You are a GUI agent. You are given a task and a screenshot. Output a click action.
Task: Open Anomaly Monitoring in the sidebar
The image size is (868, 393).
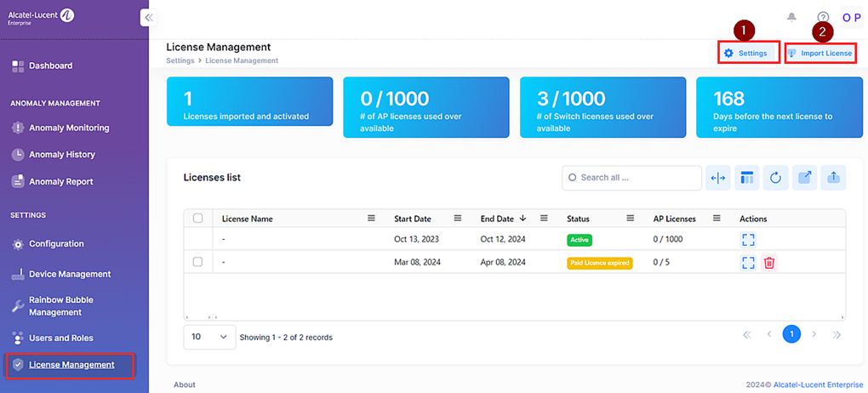click(x=68, y=128)
